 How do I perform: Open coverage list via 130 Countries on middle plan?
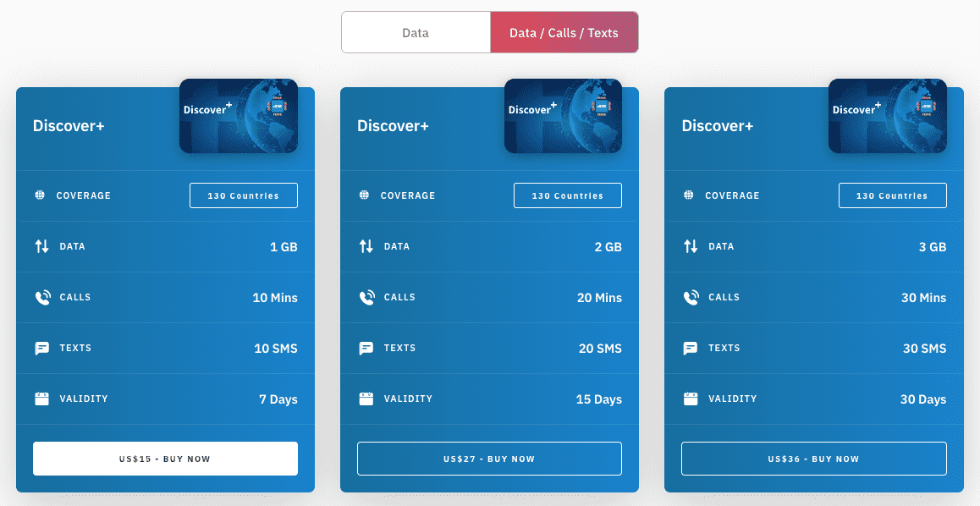point(567,195)
